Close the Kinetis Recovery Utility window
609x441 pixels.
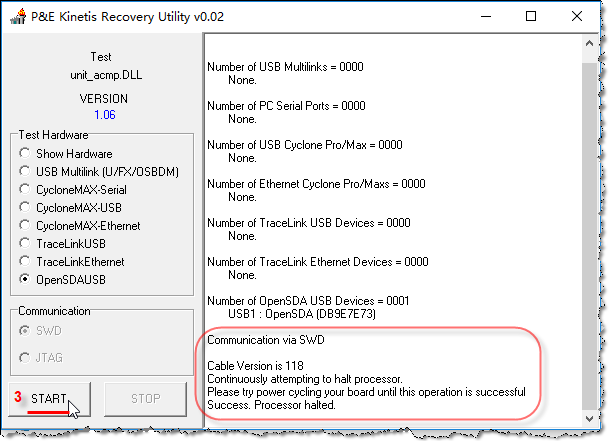coord(576,16)
